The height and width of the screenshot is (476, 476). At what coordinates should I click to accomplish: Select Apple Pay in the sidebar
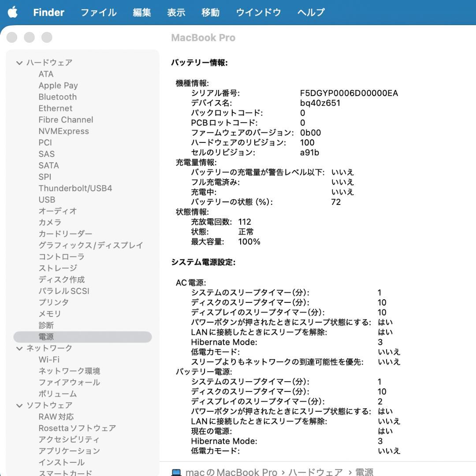click(x=58, y=86)
